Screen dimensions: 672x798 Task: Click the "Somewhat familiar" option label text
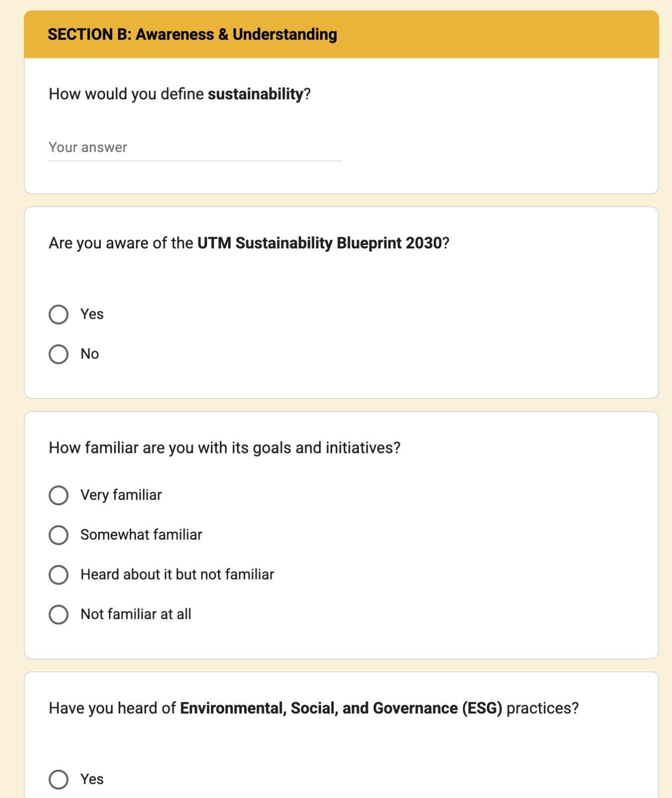pos(141,535)
